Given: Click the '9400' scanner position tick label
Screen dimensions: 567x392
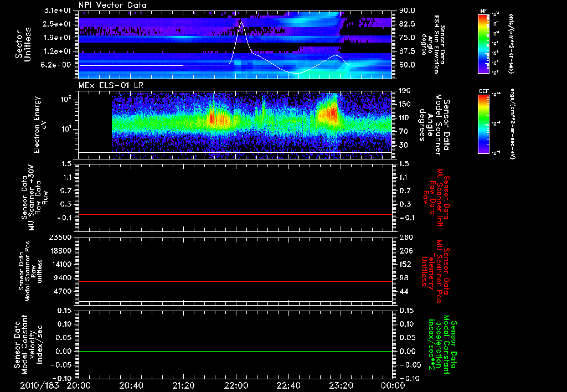Looking at the screenshot, I should click(x=63, y=278).
